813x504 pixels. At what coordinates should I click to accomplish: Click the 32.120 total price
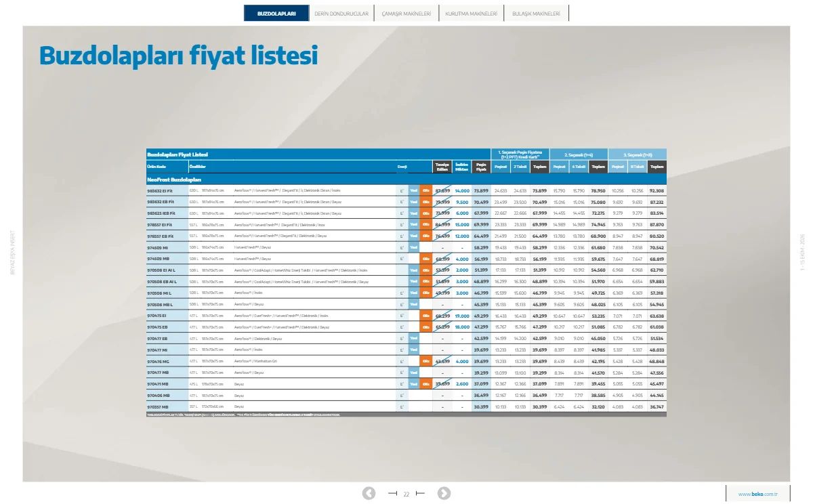598,407
